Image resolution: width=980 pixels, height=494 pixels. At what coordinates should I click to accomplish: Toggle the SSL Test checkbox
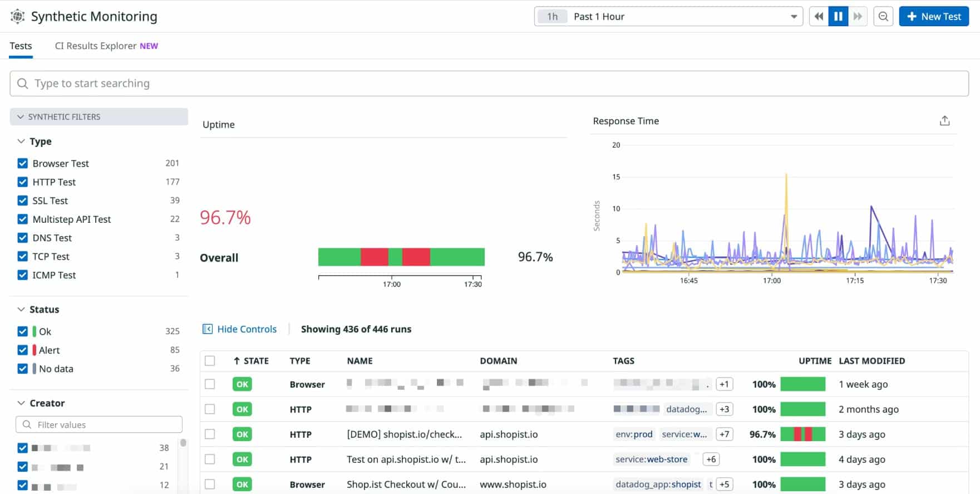pos(23,200)
